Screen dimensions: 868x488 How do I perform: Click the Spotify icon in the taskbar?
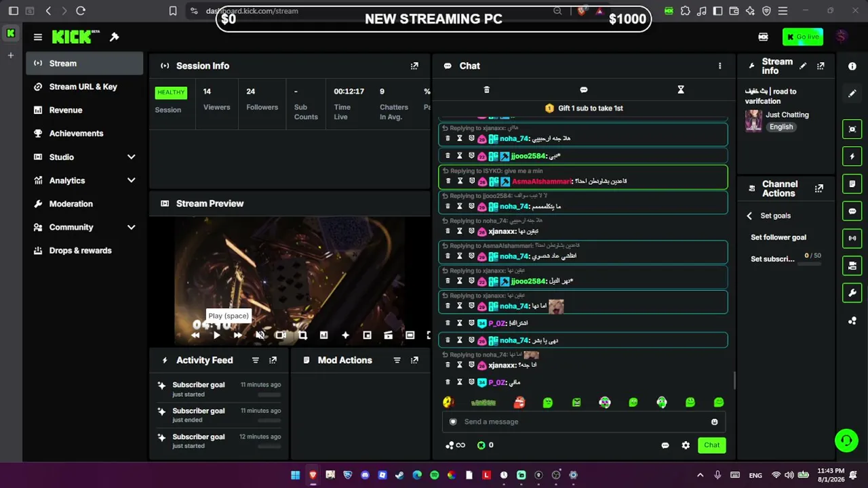435,475
